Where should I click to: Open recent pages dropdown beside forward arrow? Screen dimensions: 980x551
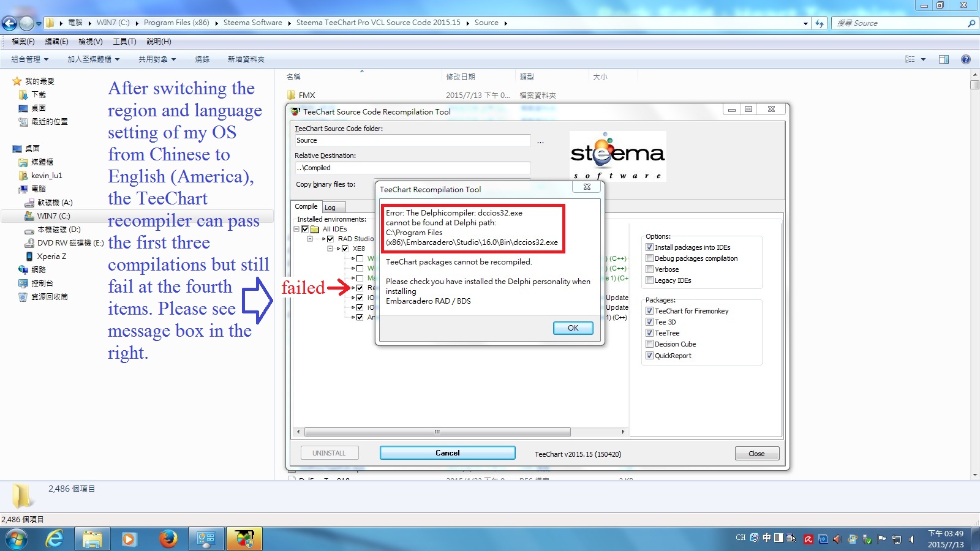39,24
